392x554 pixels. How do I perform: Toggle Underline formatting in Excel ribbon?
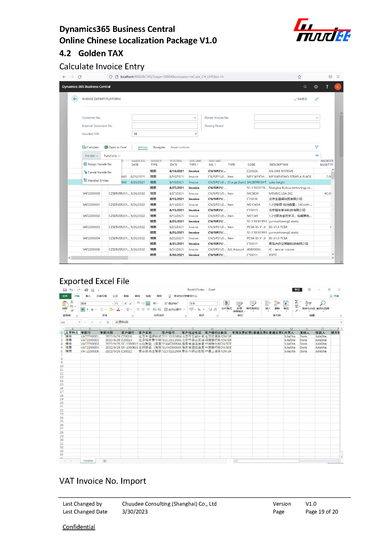pyautogui.click(x=92, y=309)
